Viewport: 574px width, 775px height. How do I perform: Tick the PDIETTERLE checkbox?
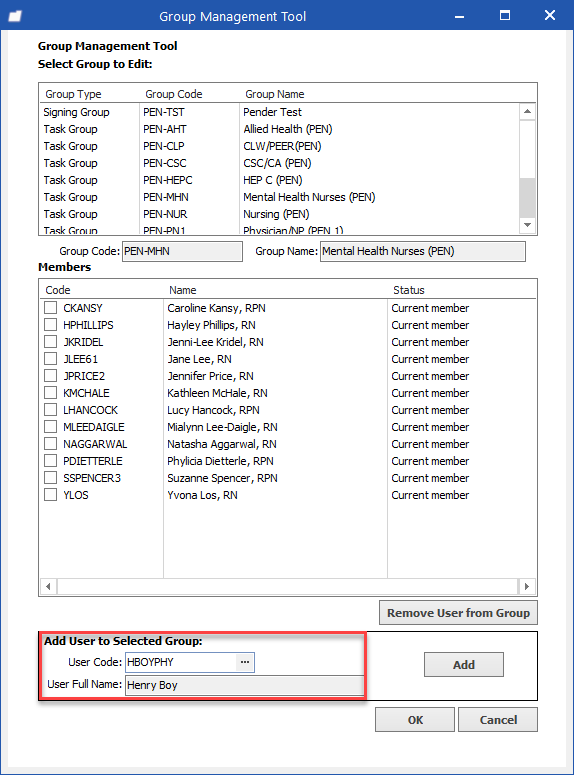(x=50, y=461)
